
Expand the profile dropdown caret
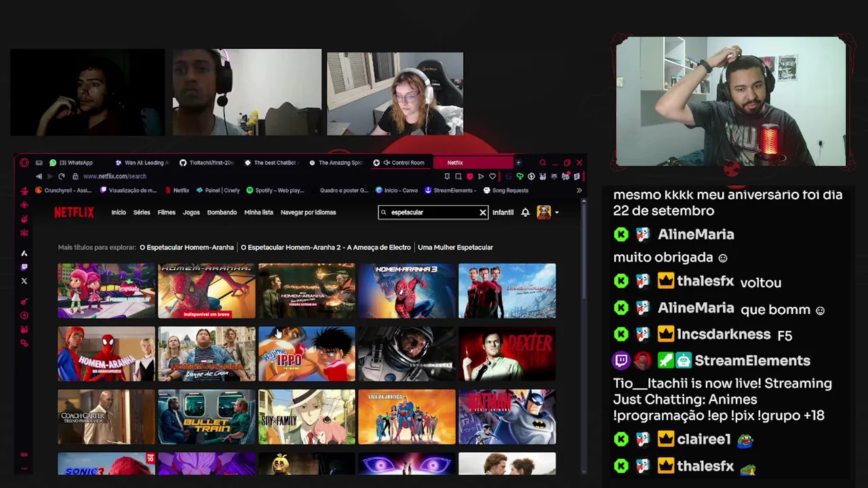(x=557, y=213)
